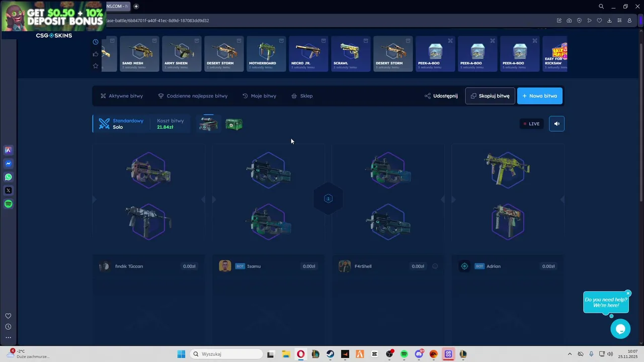Select Standardowy Solo battle mode label
Image resolution: width=644 pixels, height=362 pixels.
coord(121,124)
